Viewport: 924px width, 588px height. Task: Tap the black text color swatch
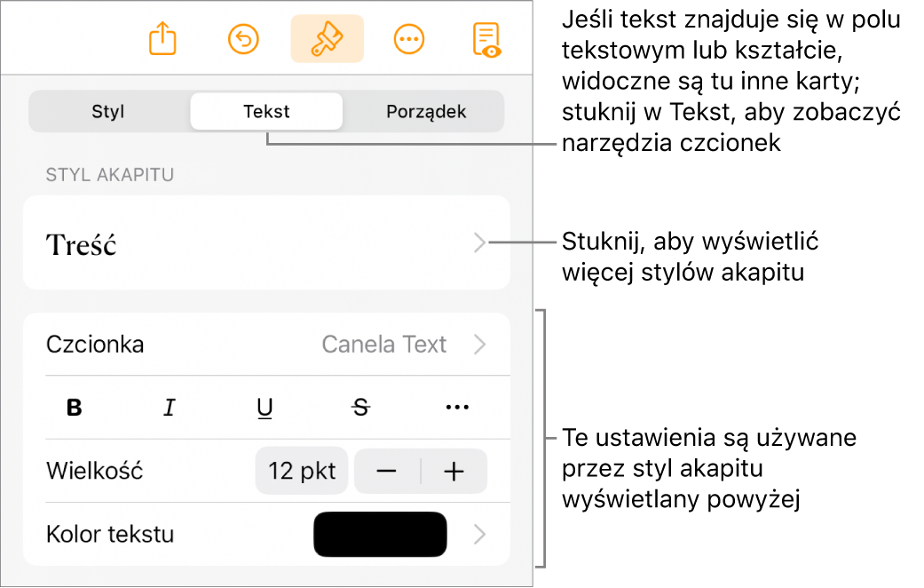pos(380,535)
